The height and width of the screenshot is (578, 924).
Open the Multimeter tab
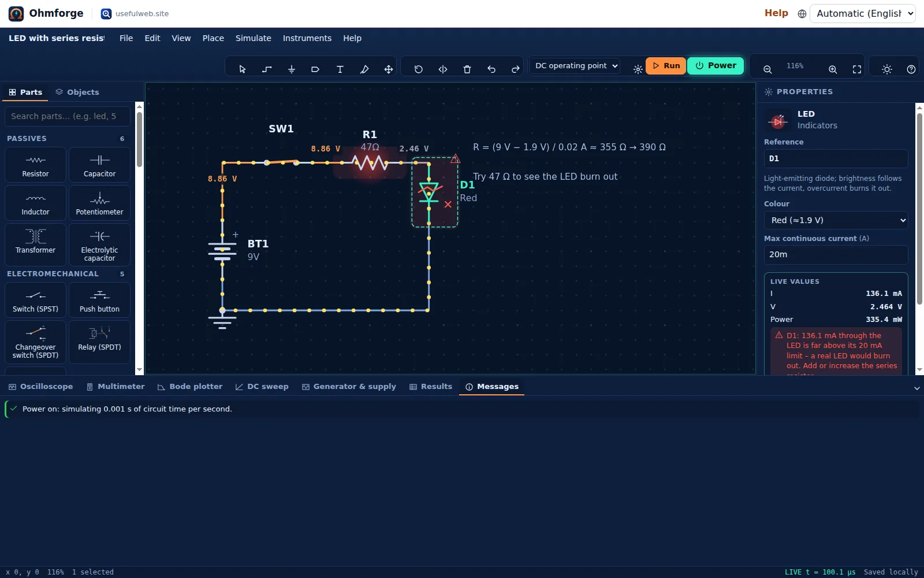(x=115, y=387)
